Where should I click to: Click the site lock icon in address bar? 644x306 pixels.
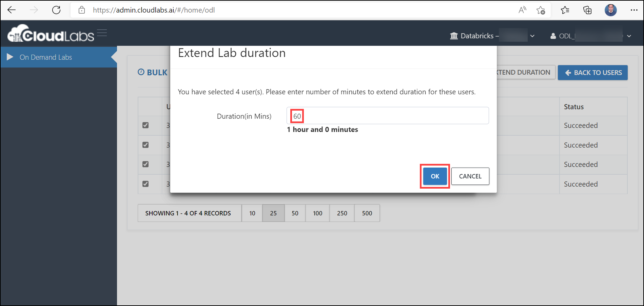point(82,10)
